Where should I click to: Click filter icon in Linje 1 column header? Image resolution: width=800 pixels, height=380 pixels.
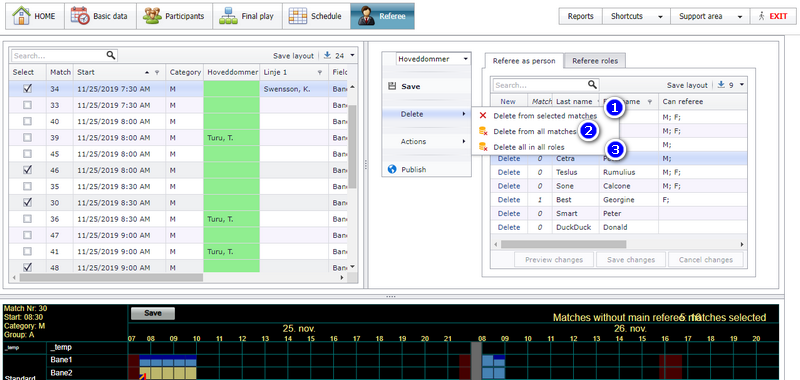pyautogui.click(x=320, y=72)
